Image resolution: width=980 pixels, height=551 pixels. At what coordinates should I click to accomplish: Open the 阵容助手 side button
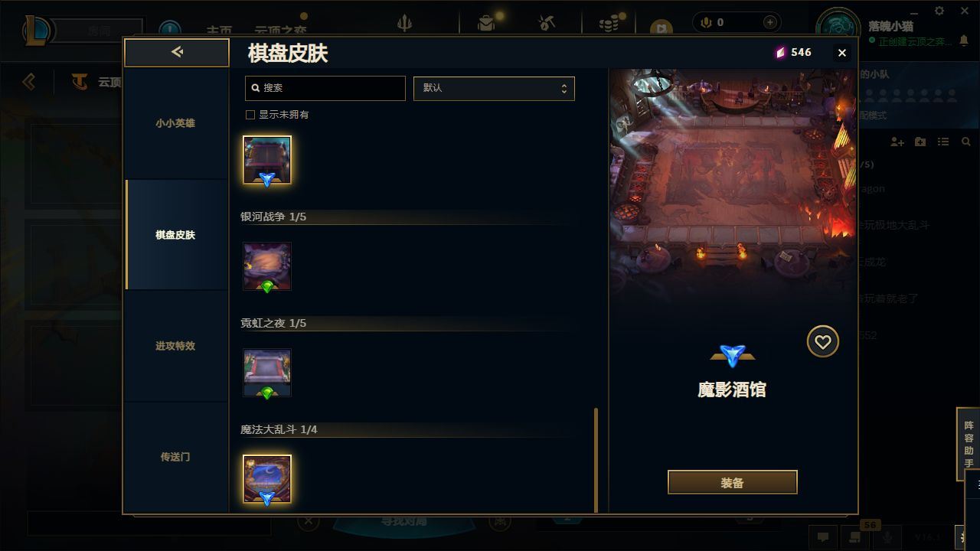click(x=969, y=445)
